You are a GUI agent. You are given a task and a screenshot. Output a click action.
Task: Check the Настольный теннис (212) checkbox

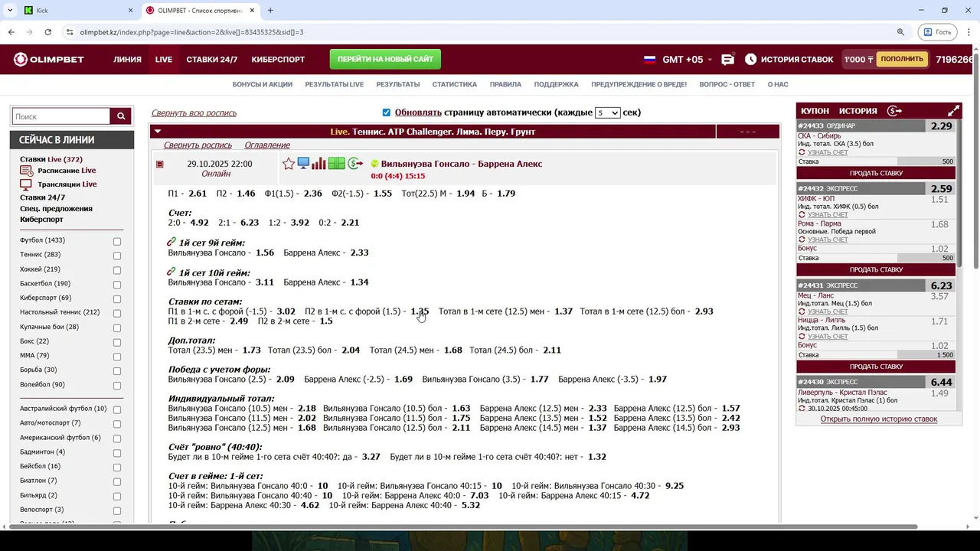[x=117, y=313]
